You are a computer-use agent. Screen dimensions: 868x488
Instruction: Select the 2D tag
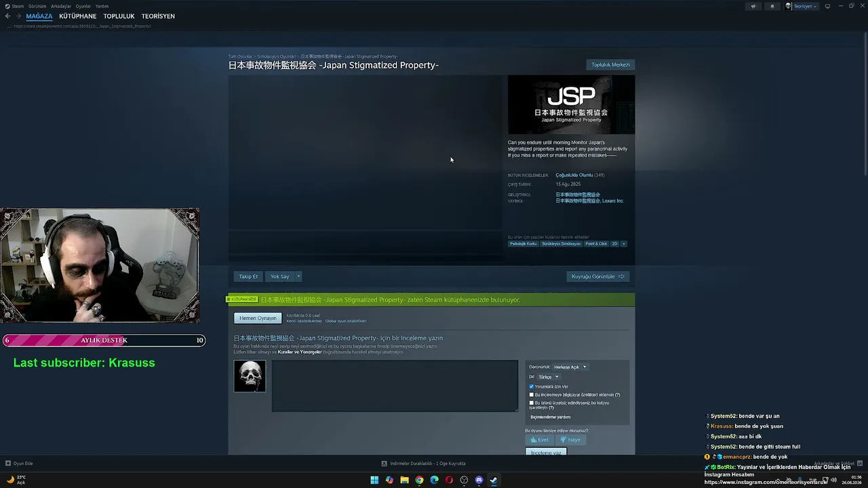coord(615,244)
